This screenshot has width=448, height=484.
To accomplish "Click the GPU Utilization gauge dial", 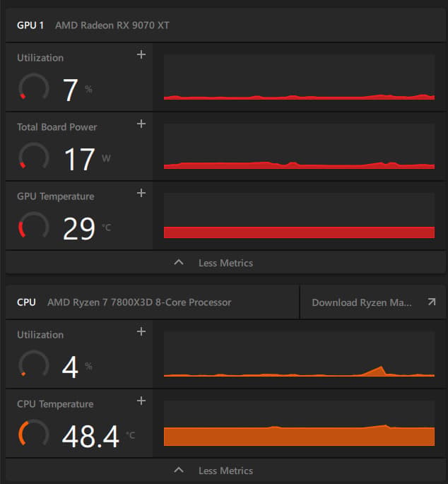I will (34, 88).
